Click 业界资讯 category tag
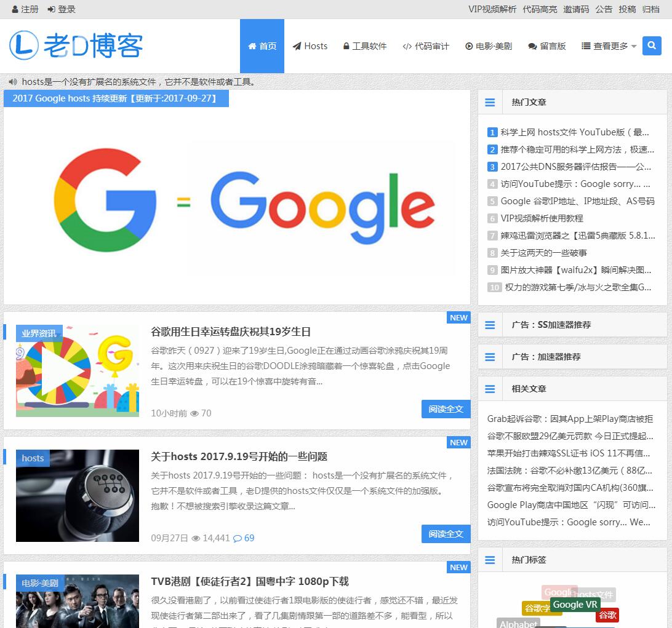This screenshot has width=672, height=628. point(39,333)
